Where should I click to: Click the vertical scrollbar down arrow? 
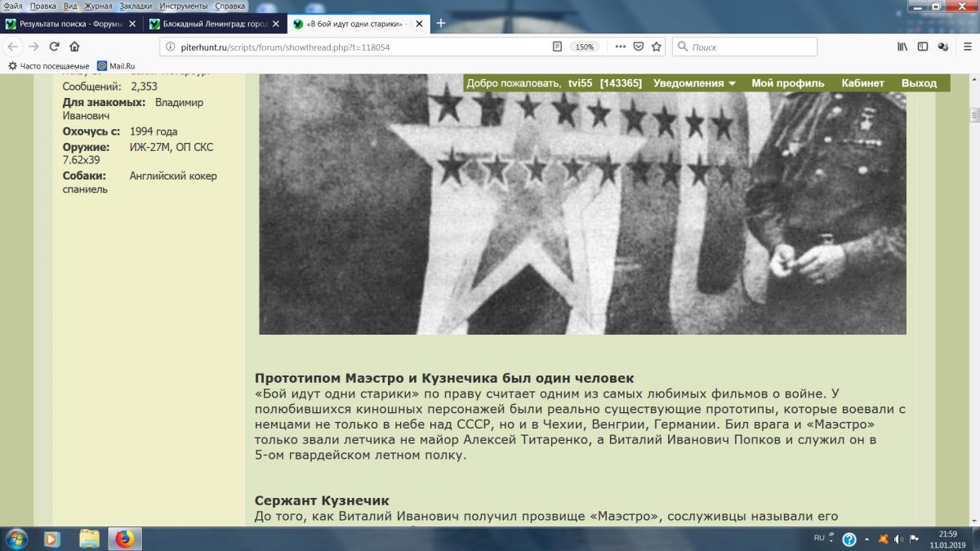click(x=973, y=522)
